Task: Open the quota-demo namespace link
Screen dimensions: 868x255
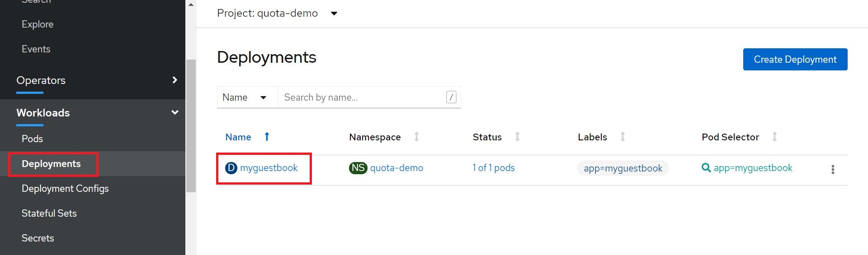Action: [396, 168]
